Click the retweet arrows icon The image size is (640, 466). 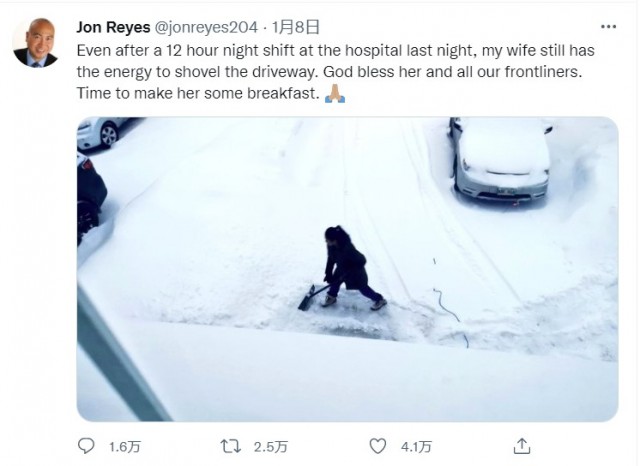pos(232,445)
